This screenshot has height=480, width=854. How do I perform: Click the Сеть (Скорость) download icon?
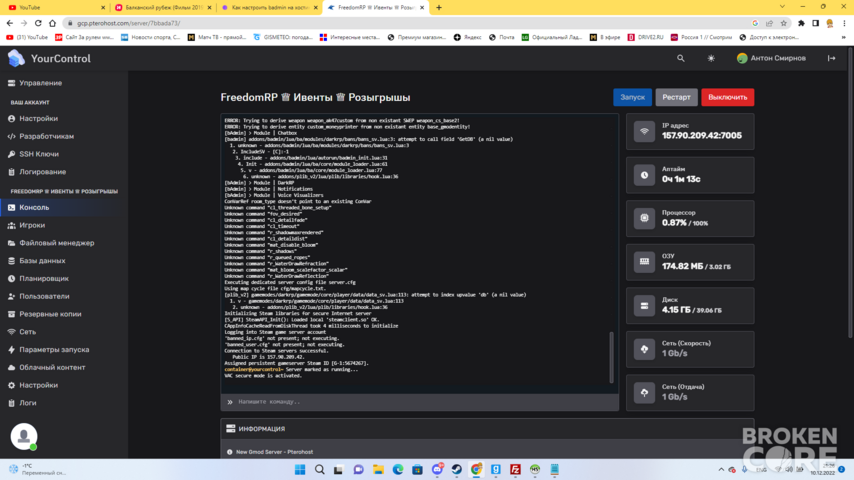(644, 349)
